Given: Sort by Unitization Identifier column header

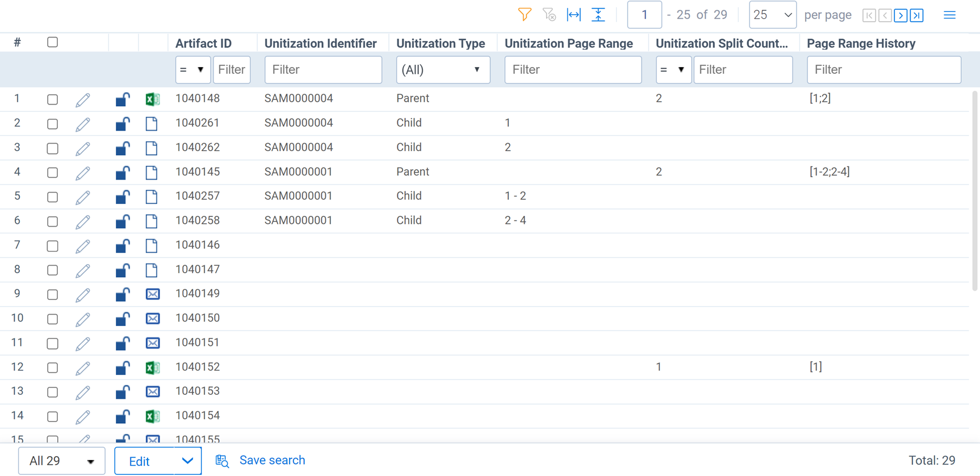Looking at the screenshot, I should pos(320,44).
